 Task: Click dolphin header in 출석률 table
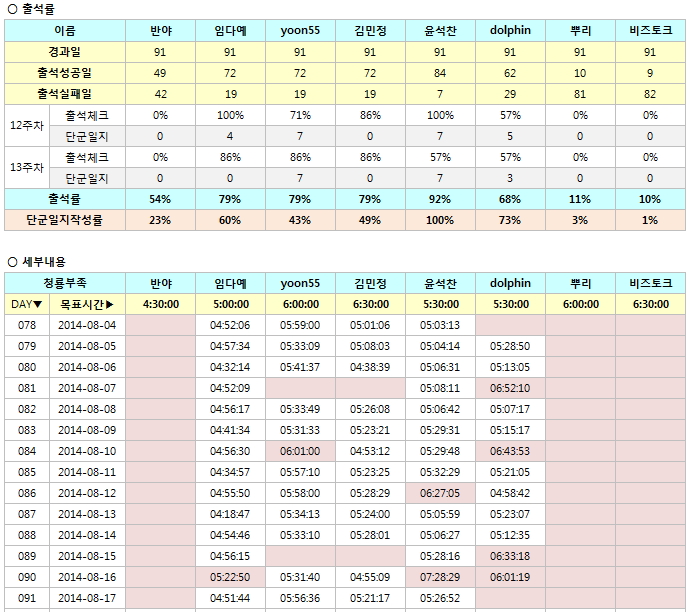(x=510, y=30)
